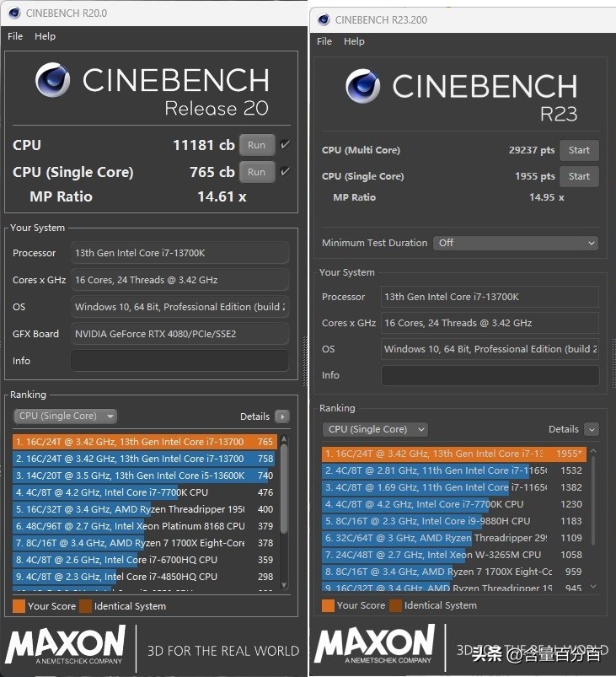Open the R23 Minimum Test Duration dropdown

(516, 243)
